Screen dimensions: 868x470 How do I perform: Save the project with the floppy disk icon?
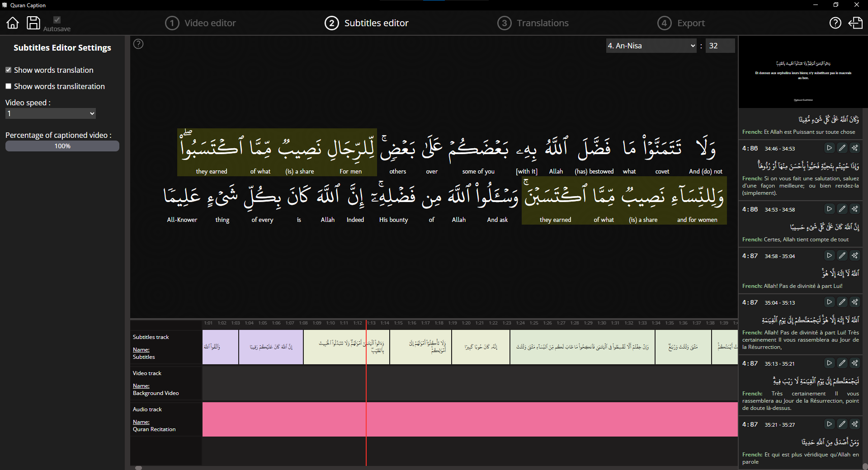point(33,23)
